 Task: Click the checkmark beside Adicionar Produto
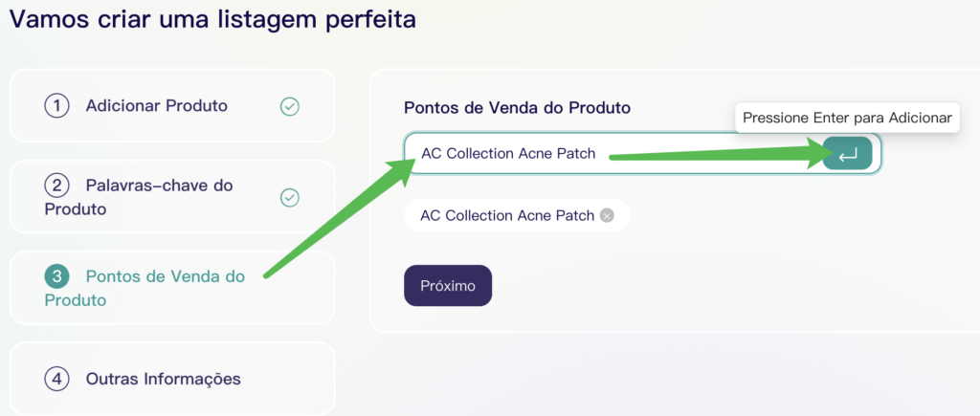289,106
